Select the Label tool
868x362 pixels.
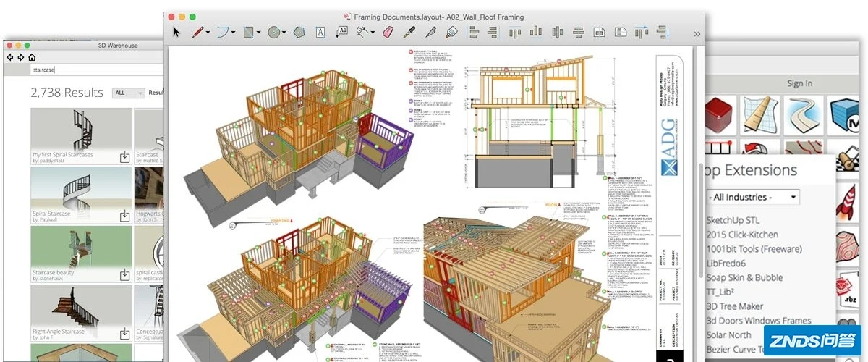coord(343,32)
